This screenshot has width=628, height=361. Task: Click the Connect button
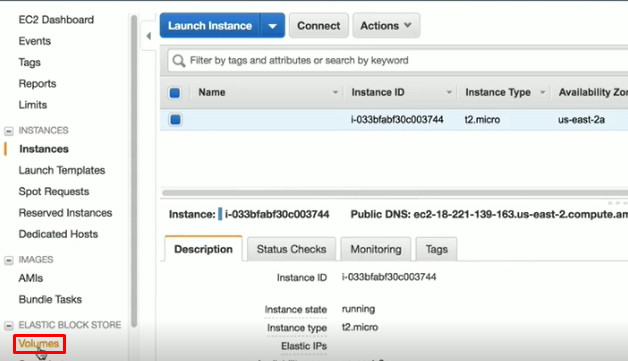click(319, 26)
